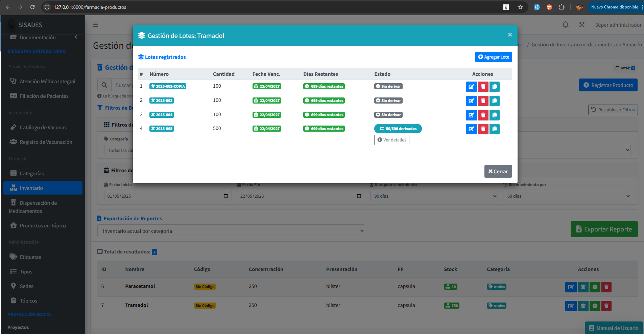Delete lot 2025-004 with trash icon

click(483, 115)
